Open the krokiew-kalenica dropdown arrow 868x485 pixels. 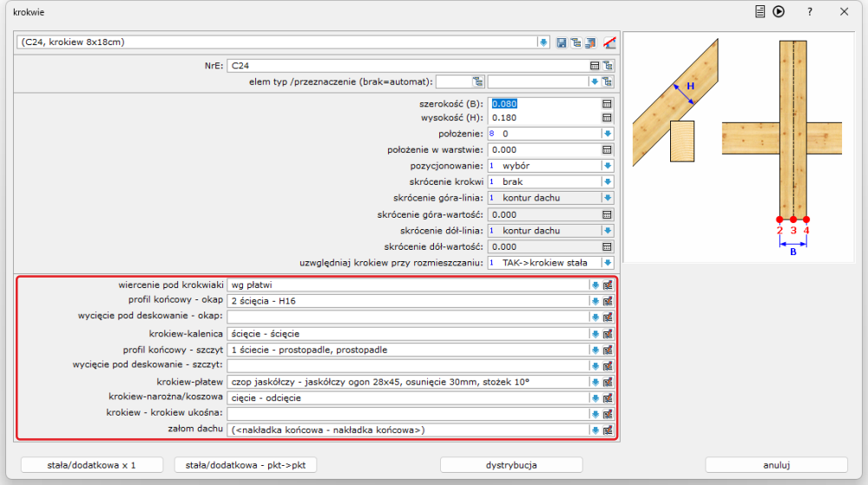[x=595, y=333]
